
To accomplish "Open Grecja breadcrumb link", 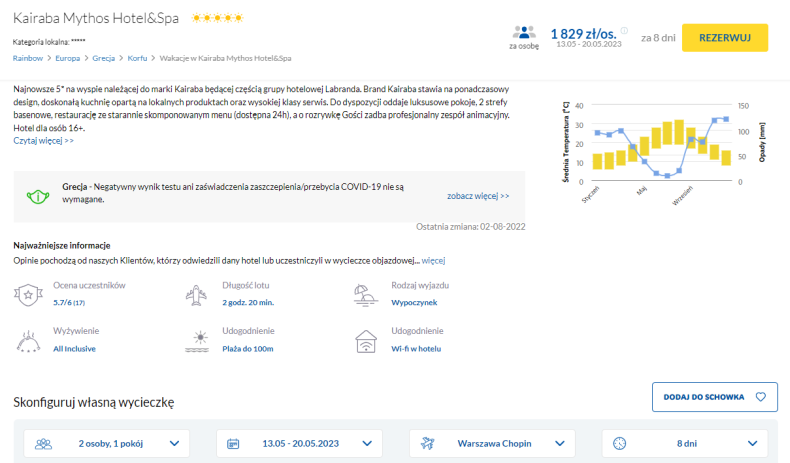I will tap(103, 58).
